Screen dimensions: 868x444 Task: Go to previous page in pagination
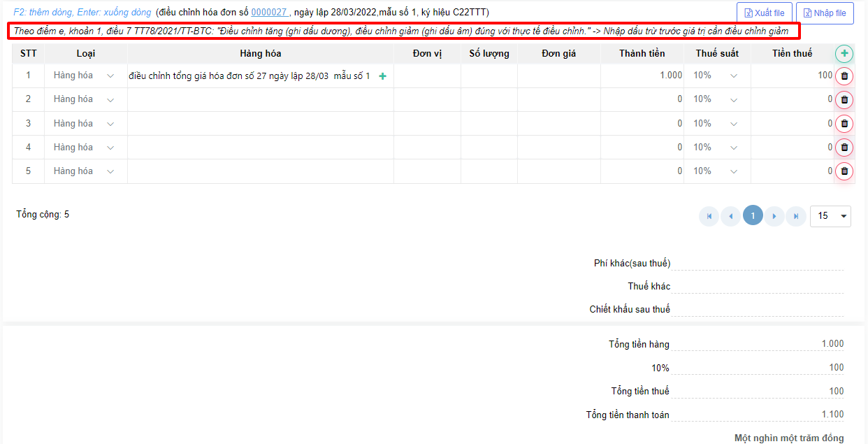(x=731, y=216)
